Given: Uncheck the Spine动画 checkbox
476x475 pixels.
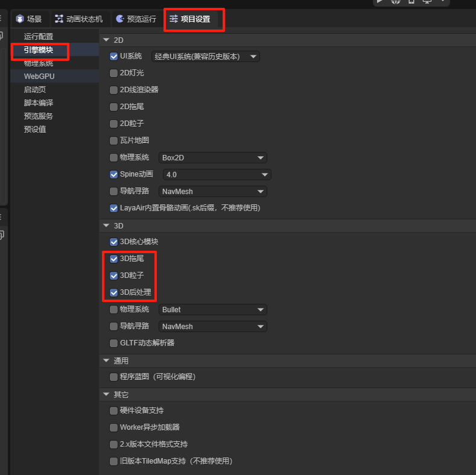Looking at the screenshot, I should coord(113,174).
